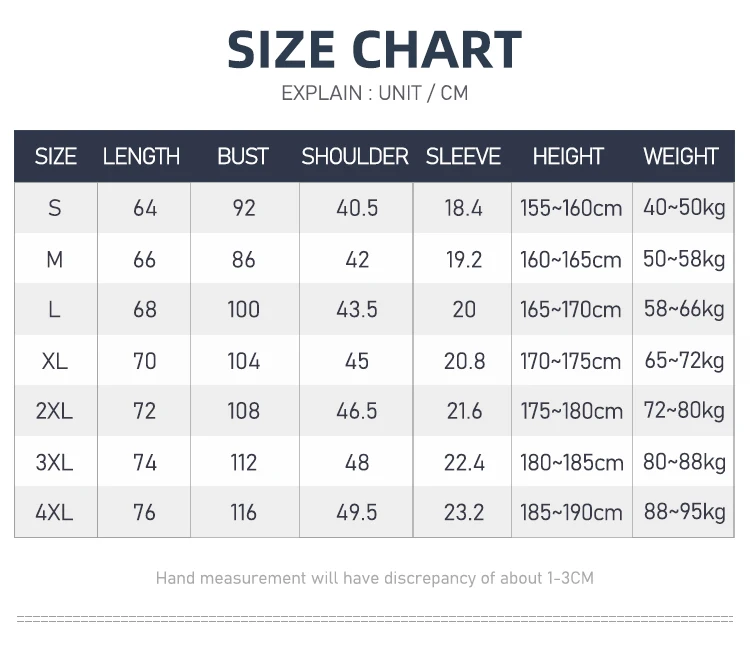
Task: Click the EXPLAIN : UNIT / CM subtitle
Action: click(x=375, y=94)
